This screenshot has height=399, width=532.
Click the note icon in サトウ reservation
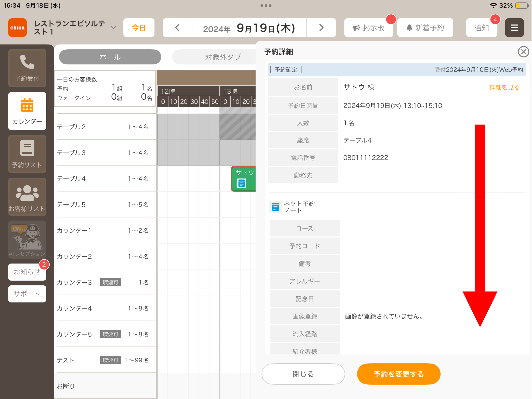[x=241, y=183]
